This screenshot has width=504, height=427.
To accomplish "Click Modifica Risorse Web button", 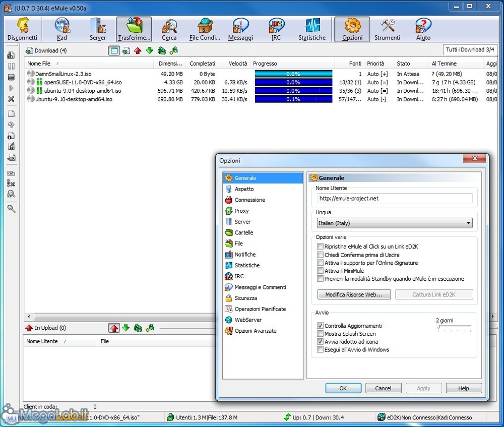I will [354, 294].
